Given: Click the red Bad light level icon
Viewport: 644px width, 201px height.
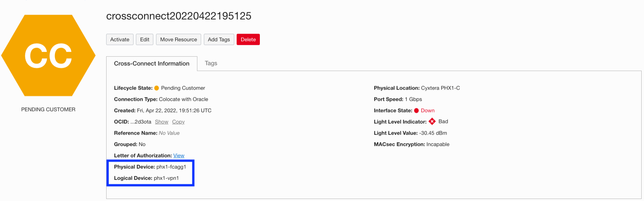Looking at the screenshot, I should click(x=432, y=122).
